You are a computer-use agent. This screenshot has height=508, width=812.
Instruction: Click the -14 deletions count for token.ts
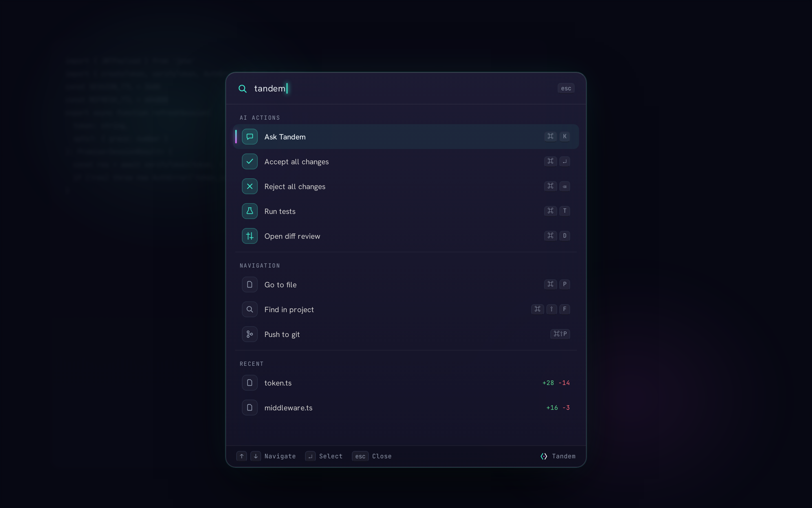564,383
